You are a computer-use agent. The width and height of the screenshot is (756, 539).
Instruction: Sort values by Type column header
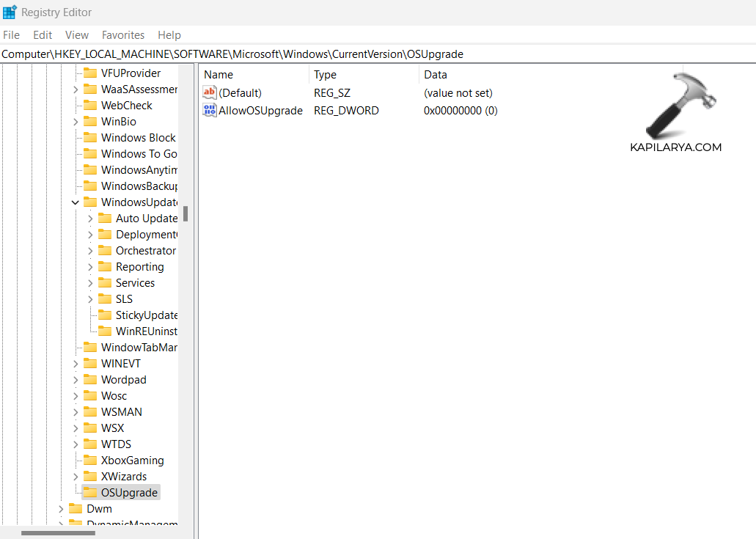364,74
